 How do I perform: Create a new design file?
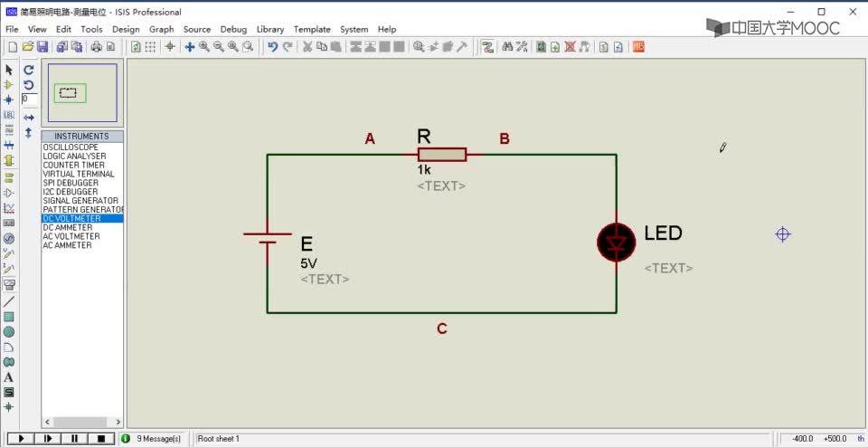pos(13,47)
